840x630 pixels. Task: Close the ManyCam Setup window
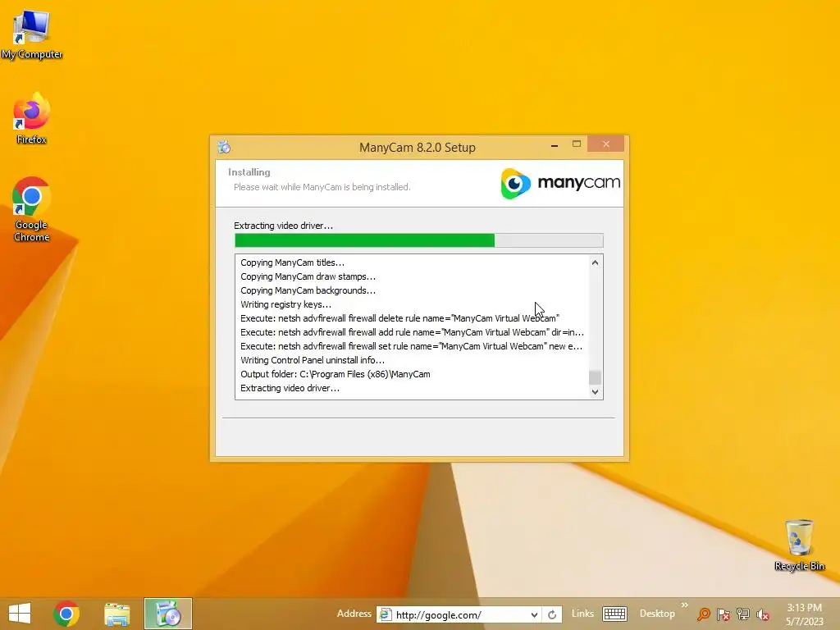pyautogui.click(x=606, y=144)
